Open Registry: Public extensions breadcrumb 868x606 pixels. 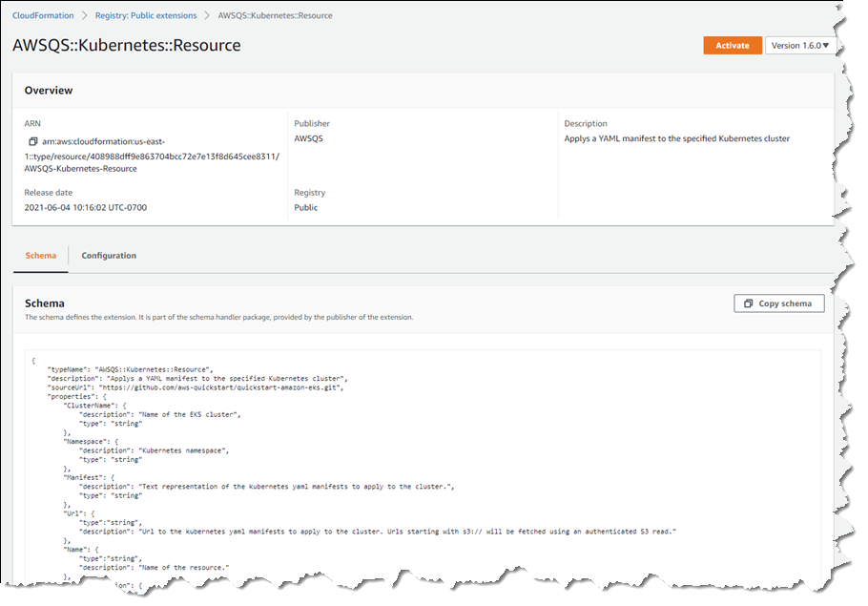coord(146,15)
